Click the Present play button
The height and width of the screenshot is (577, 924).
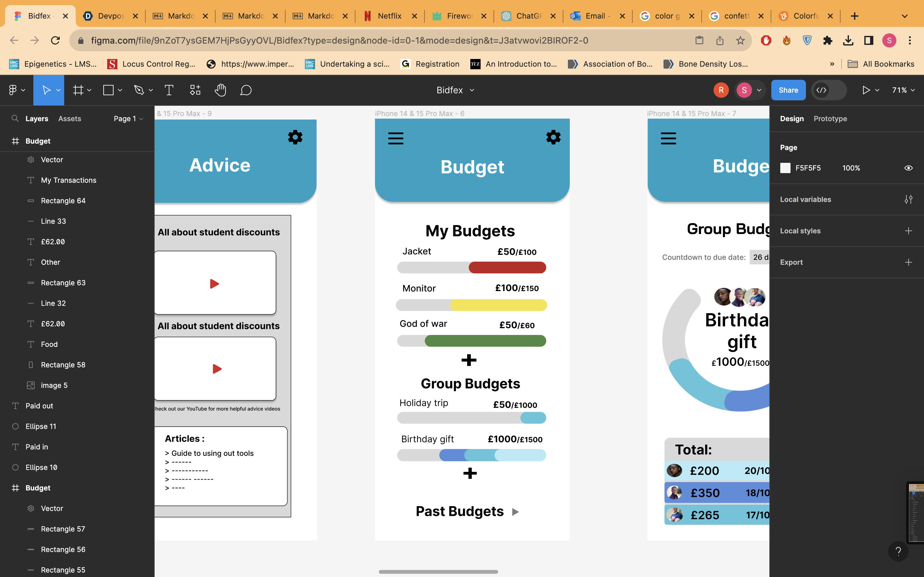tap(866, 90)
